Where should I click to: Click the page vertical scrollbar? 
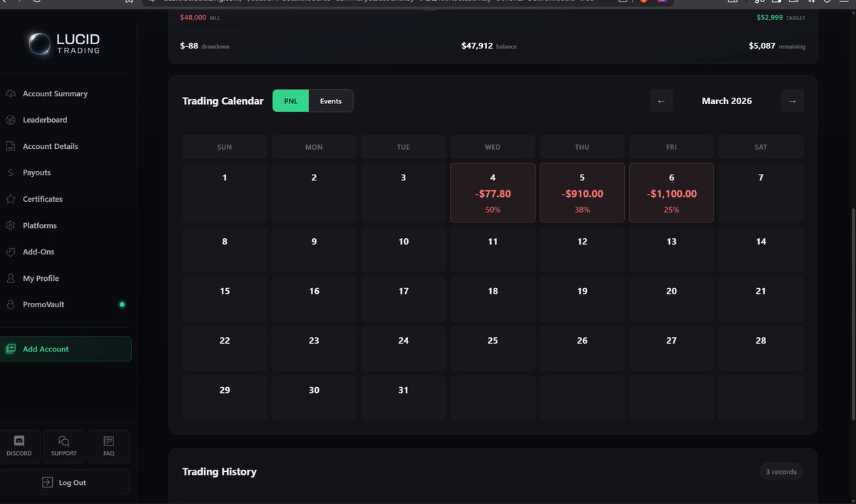853,314
